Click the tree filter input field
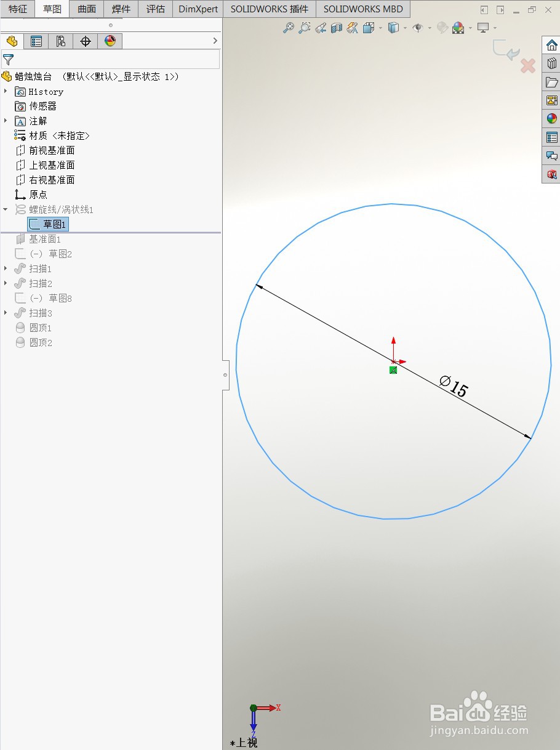 (111, 59)
